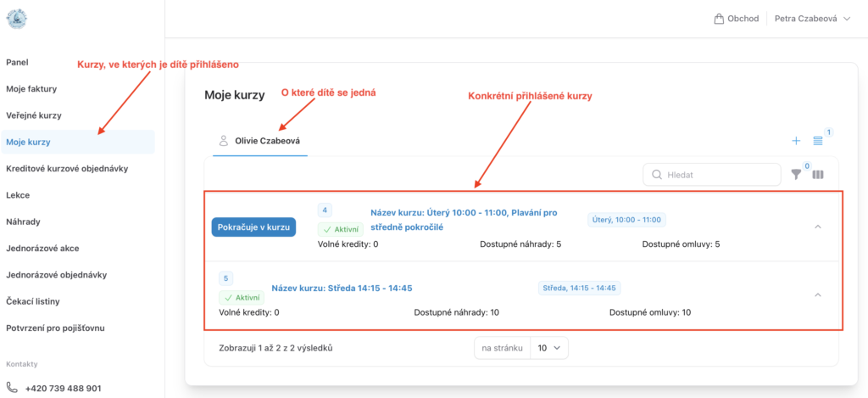
Task: Collapse the Tuesday course row chevron
Action: (x=817, y=227)
